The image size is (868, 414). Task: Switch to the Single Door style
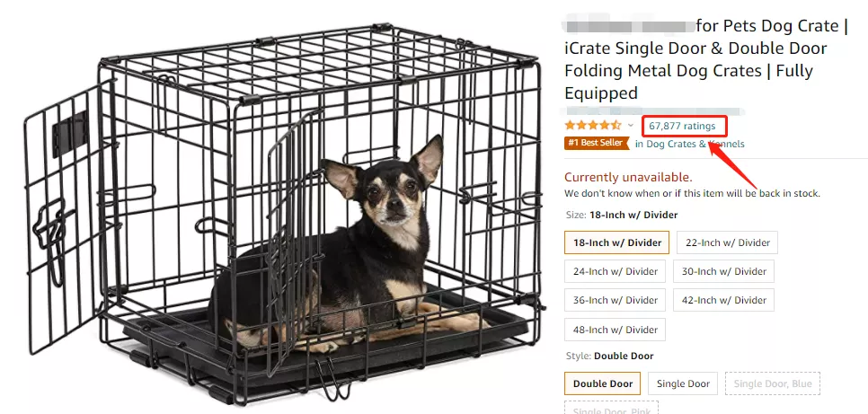[683, 383]
